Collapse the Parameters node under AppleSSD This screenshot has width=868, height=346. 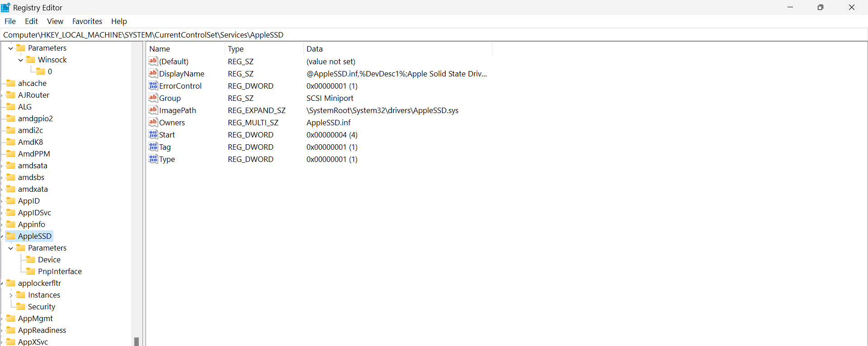(x=10, y=248)
